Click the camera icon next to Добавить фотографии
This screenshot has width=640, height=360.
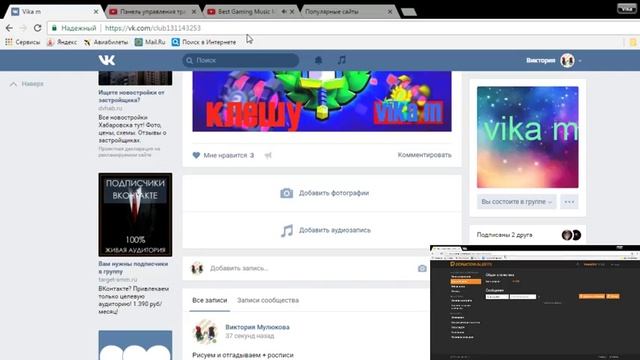287,193
